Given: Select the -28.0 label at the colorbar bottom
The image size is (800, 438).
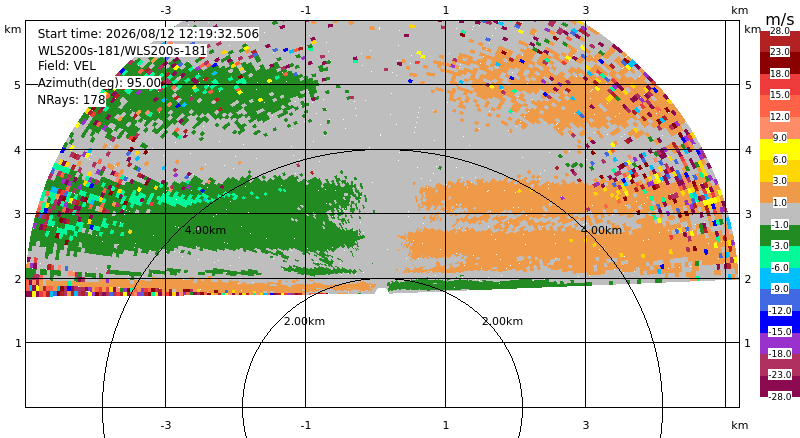Looking at the screenshot, I should point(780,396).
